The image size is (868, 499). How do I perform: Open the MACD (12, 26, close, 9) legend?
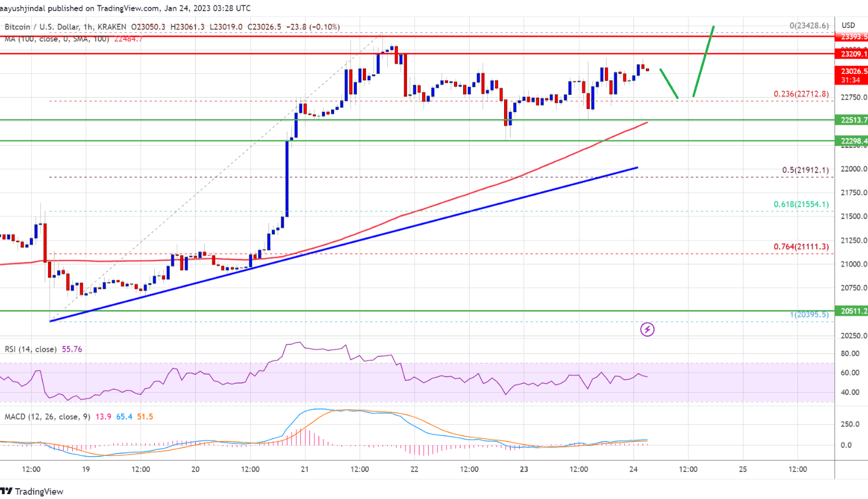47,417
